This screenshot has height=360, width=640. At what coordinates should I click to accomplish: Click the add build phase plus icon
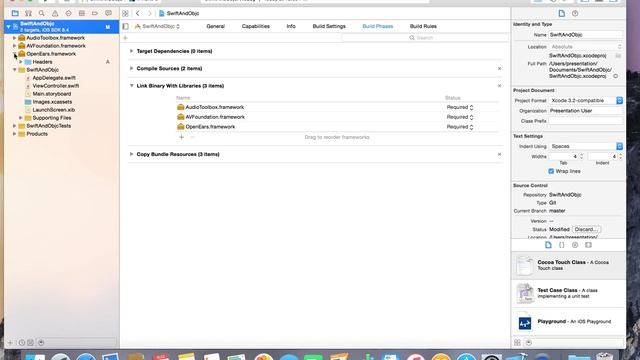click(x=126, y=38)
